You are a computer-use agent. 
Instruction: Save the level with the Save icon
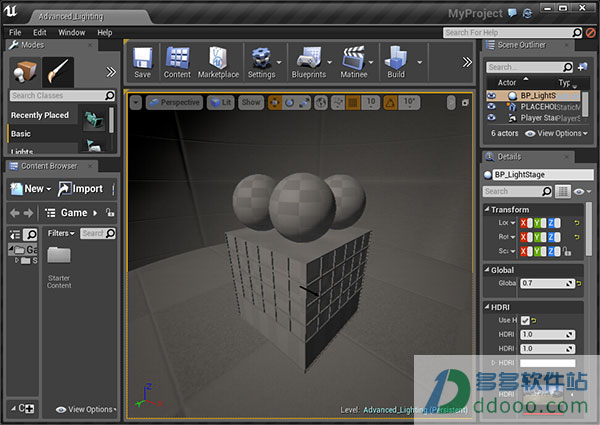pyautogui.click(x=142, y=62)
